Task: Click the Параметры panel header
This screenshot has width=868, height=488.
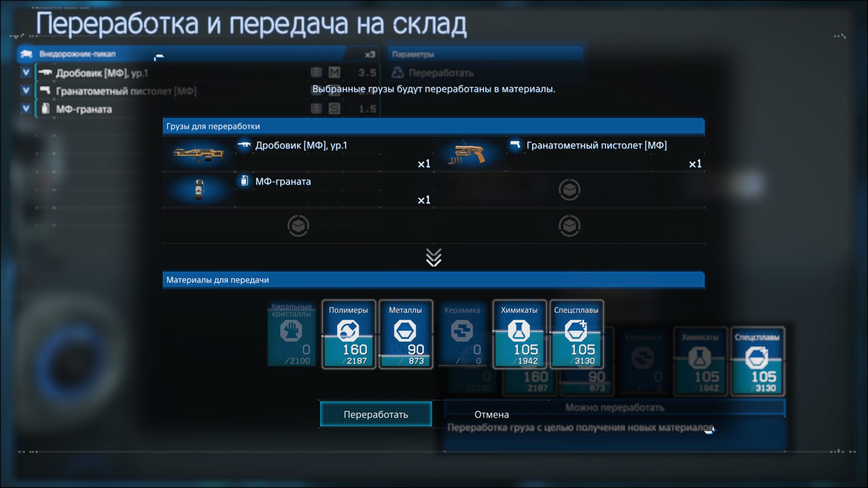Action: (486, 54)
